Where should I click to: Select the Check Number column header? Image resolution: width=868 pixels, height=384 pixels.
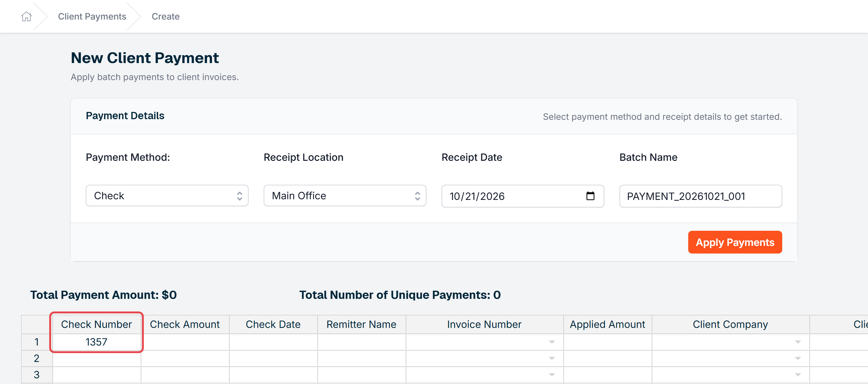tap(97, 324)
